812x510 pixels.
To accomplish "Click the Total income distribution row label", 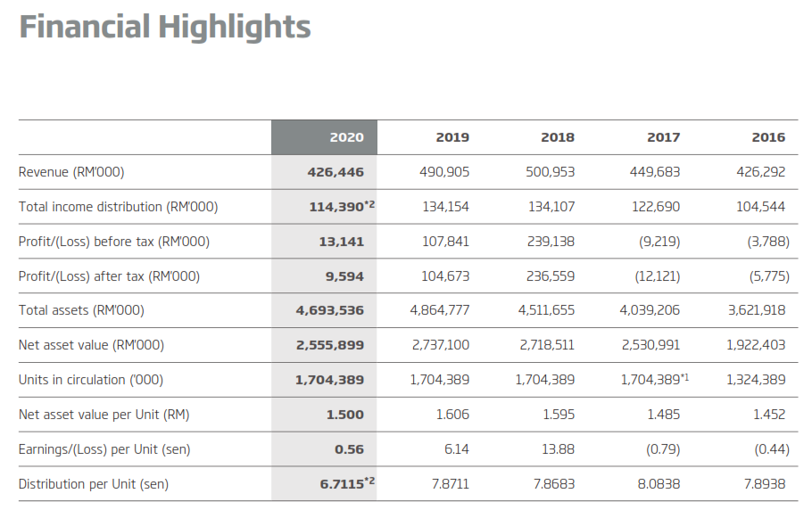I will coord(118,207).
